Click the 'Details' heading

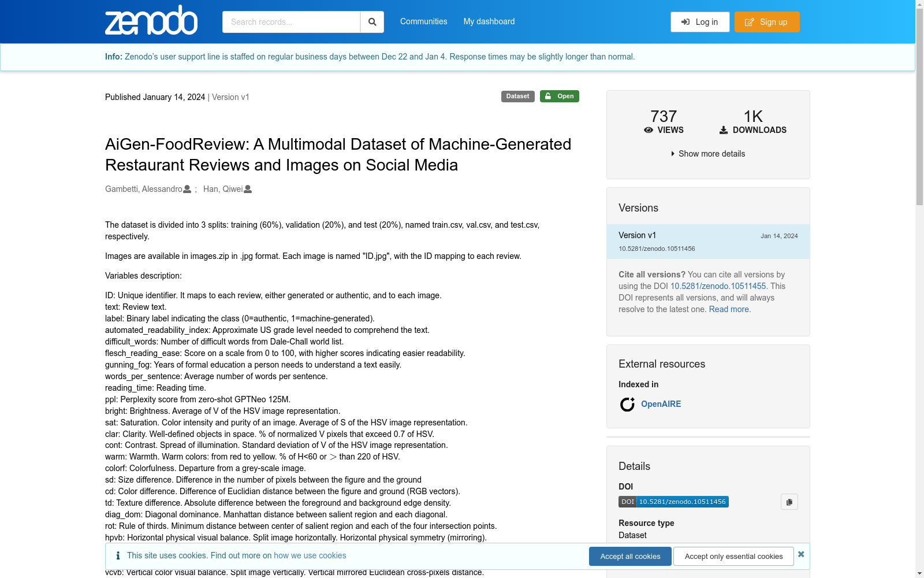point(634,466)
